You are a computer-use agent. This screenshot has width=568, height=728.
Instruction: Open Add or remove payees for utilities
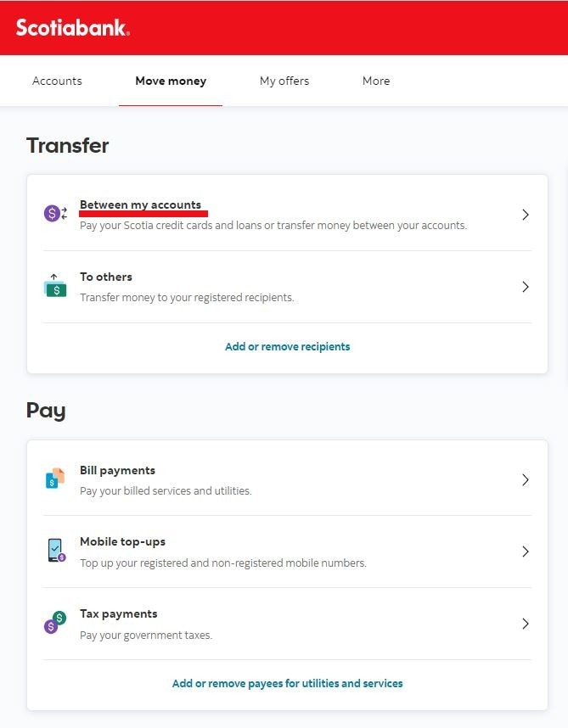click(x=287, y=683)
